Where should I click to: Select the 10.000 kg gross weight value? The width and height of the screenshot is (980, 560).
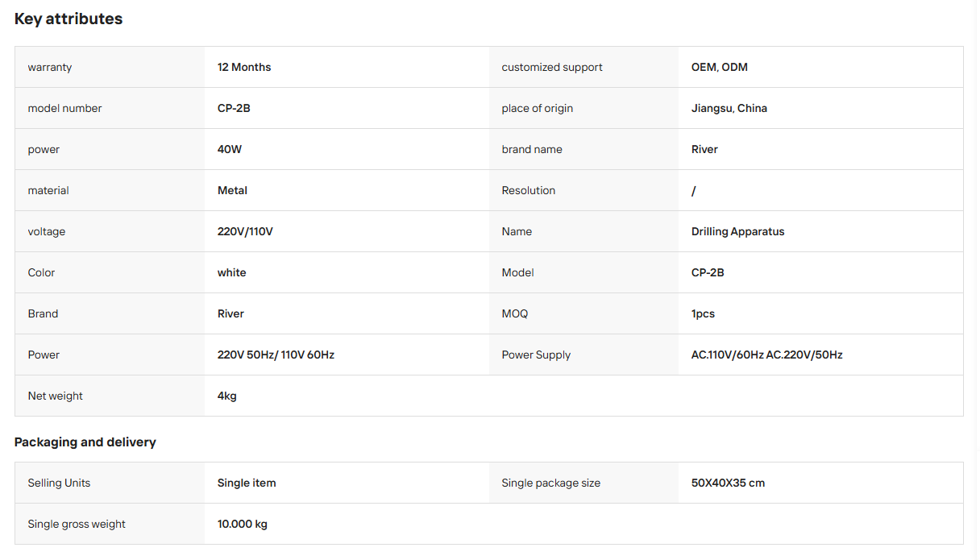click(243, 524)
